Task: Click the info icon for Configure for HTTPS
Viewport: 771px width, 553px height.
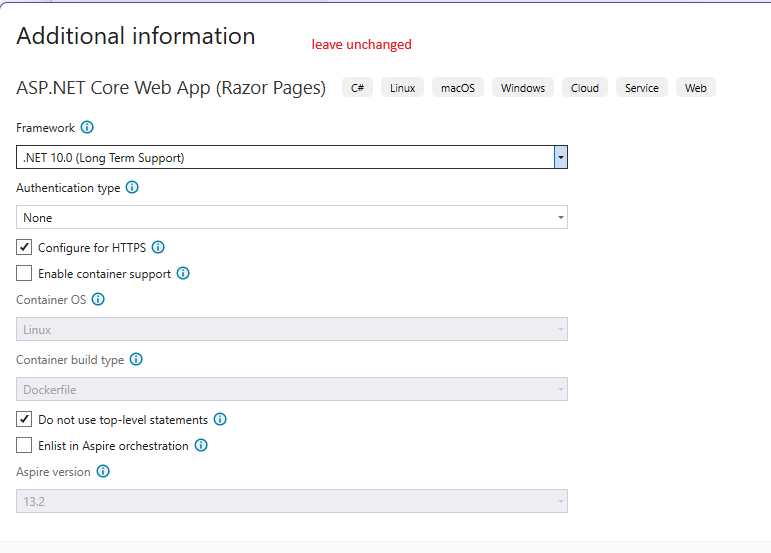Action: [158, 247]
